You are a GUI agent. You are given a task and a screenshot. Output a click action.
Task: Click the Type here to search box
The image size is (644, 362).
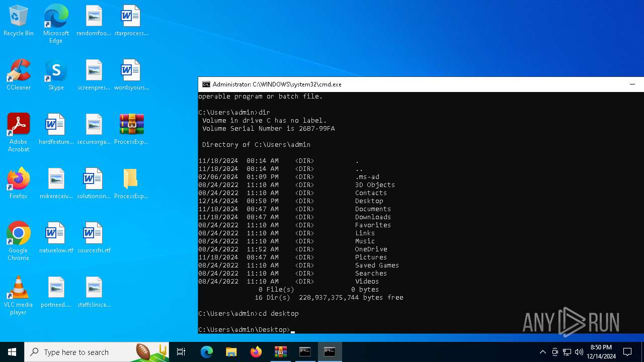coord(97,352)
